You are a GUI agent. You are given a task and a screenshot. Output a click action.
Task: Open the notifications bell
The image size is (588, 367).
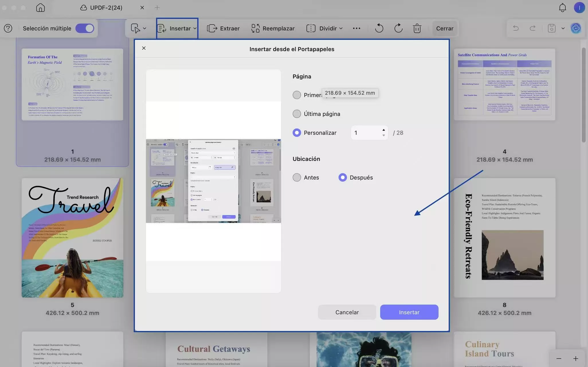[x=562, y=8]
